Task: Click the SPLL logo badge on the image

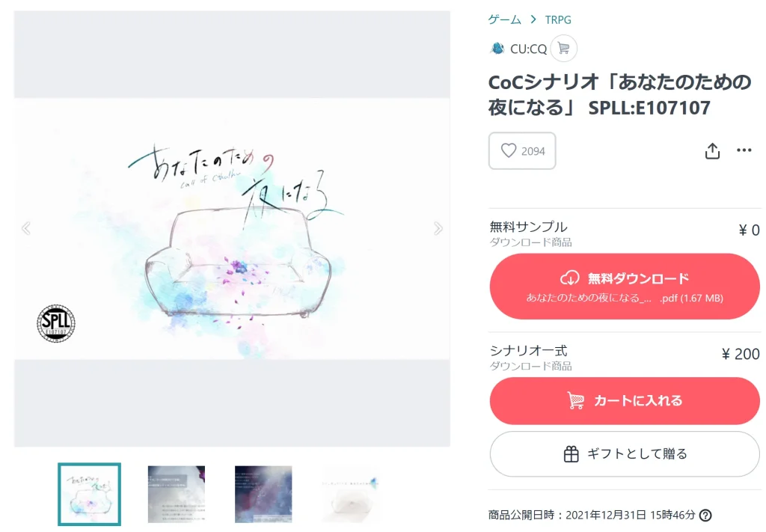Action: click(56, 323)
